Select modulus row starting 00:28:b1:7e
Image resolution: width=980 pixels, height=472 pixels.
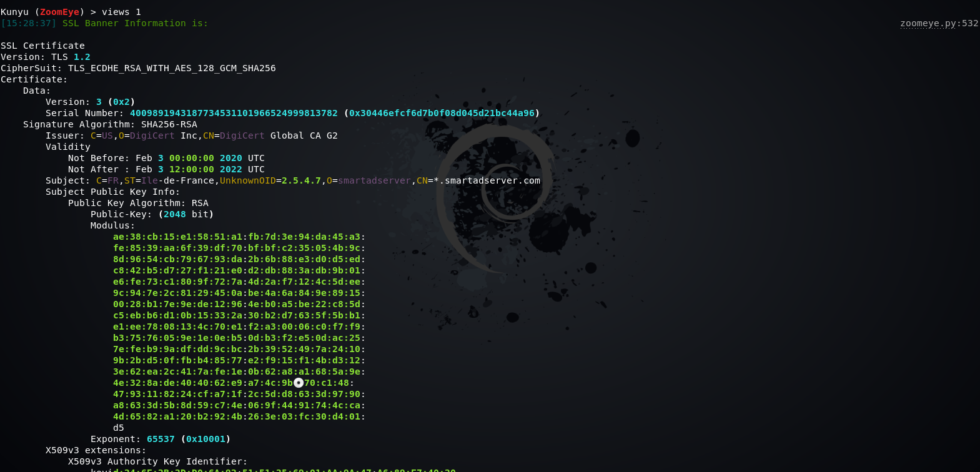click(x=239, y=304)
